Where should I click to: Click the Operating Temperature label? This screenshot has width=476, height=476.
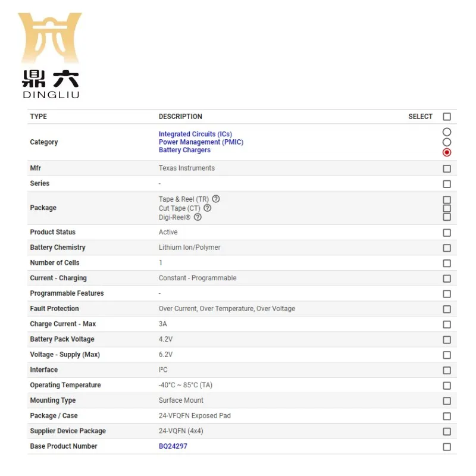[x=65, y=385]
